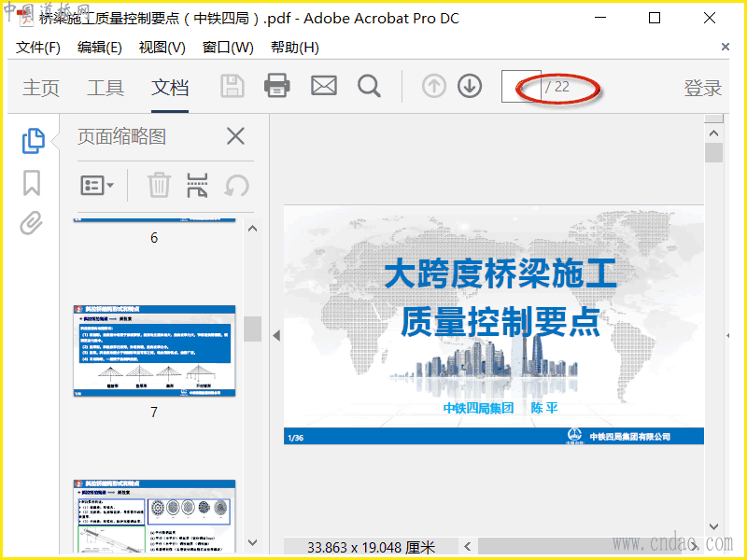Open the 帮助(H) menu
The image size is (747, 560).
pos(295,48)
